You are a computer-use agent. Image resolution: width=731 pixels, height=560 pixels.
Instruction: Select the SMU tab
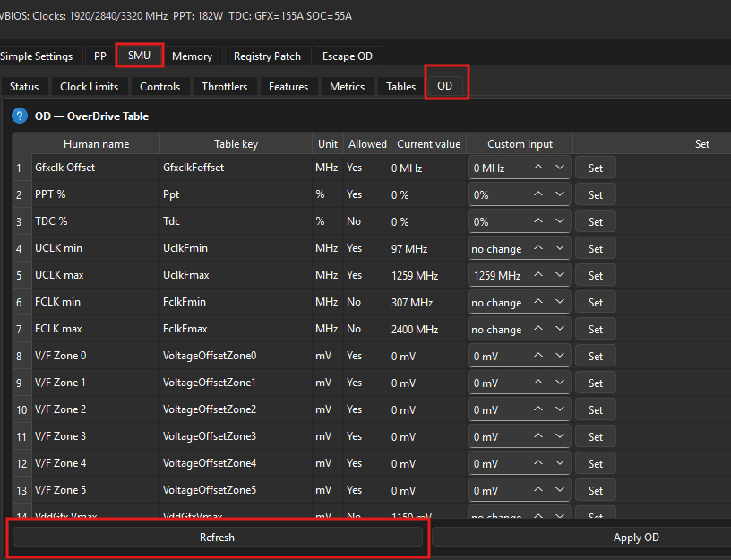coord(140,56)
